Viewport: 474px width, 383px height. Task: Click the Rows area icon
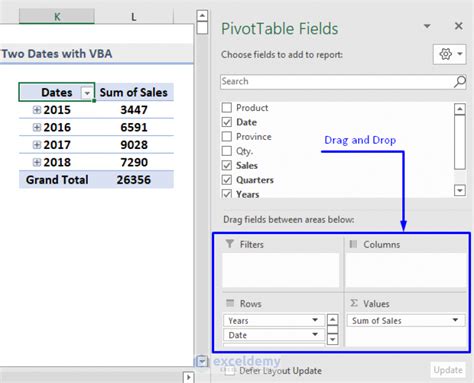[230, 303]
